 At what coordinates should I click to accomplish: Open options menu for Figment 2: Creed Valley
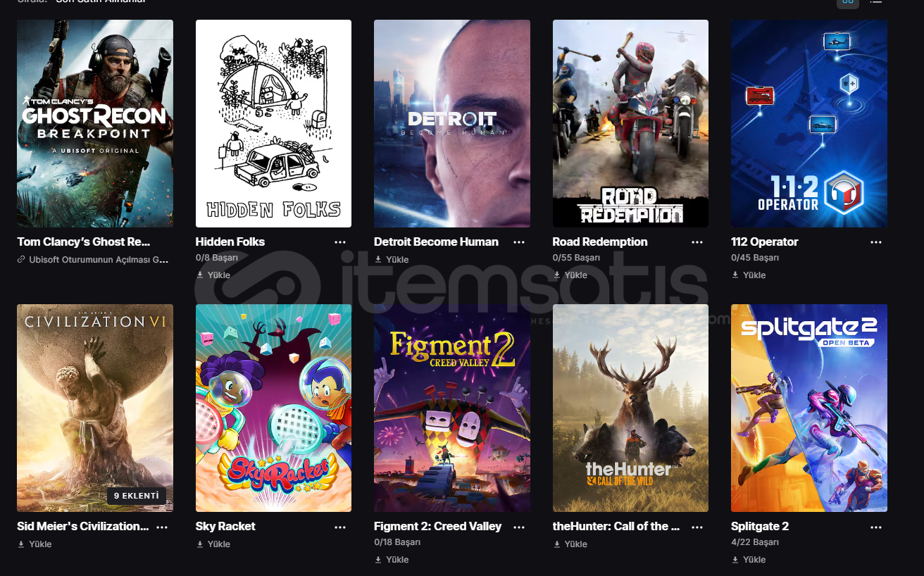pyautogui.click(x=519, y=527)
